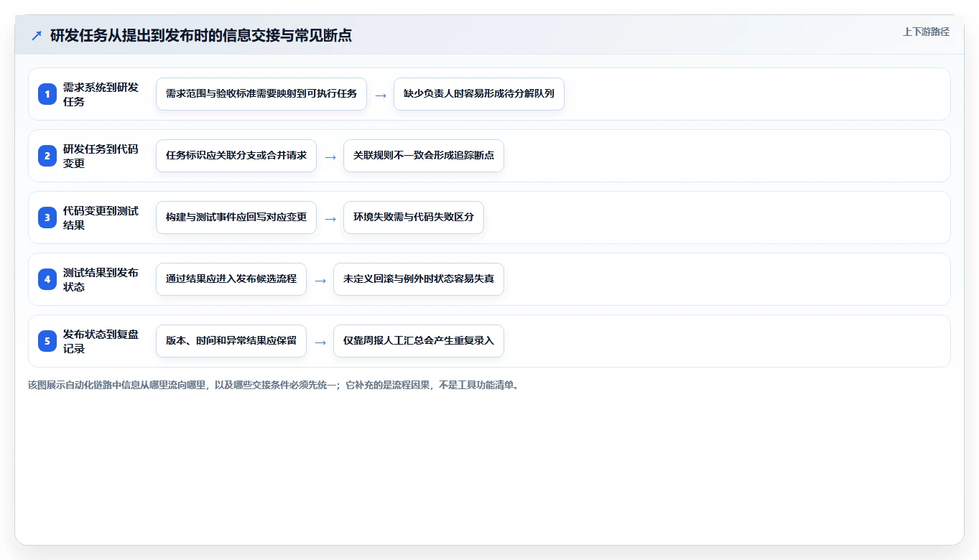Click the 任务标识应关联分支或合并请求 box
Viewport: 979px width, 560px height.
point(236,156)
